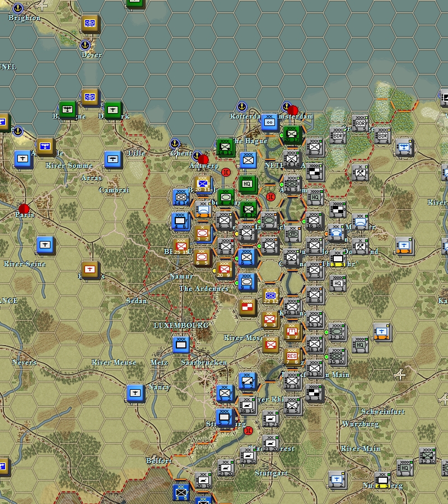Click the red marker near Strasbourg
This screenshot has width=448, height=504.
click(248, 431)
